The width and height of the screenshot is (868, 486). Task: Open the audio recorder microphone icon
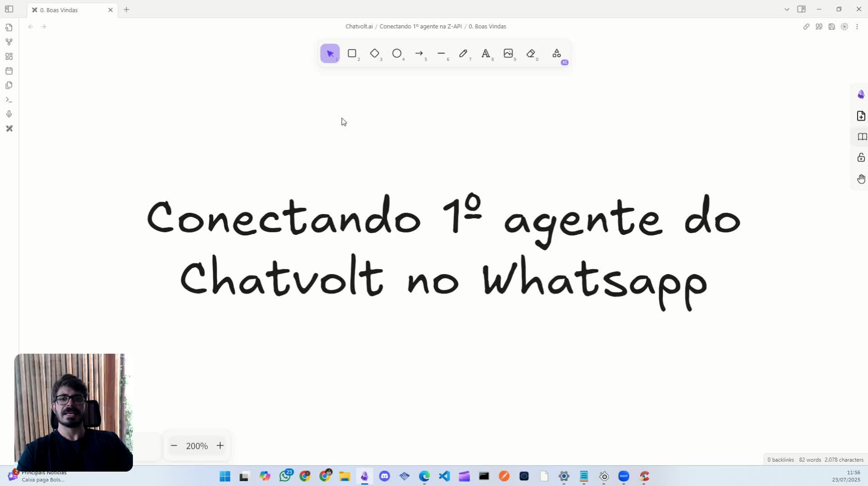[9, 114]
